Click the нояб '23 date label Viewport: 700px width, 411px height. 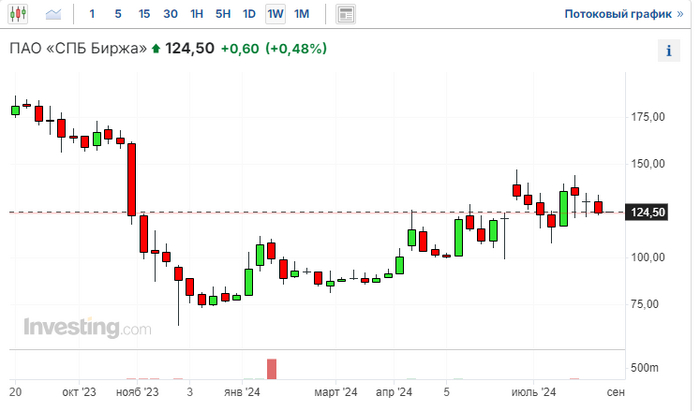click(x=138, y=392)
